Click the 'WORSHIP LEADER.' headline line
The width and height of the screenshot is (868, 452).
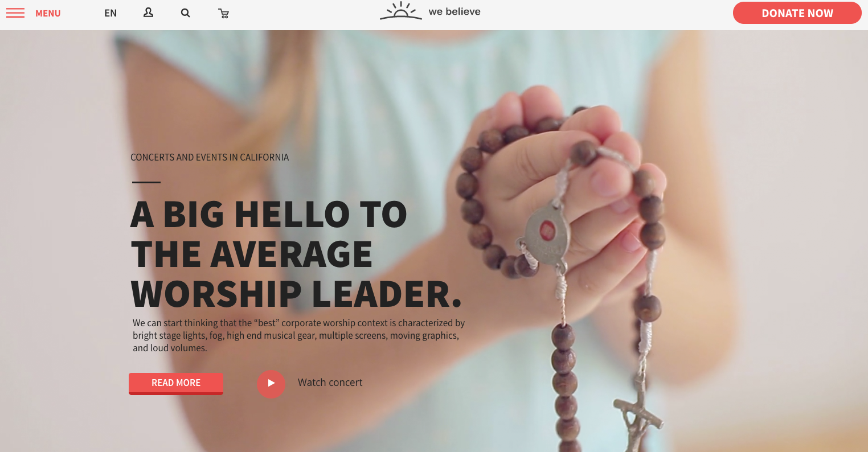coord(296,294)
